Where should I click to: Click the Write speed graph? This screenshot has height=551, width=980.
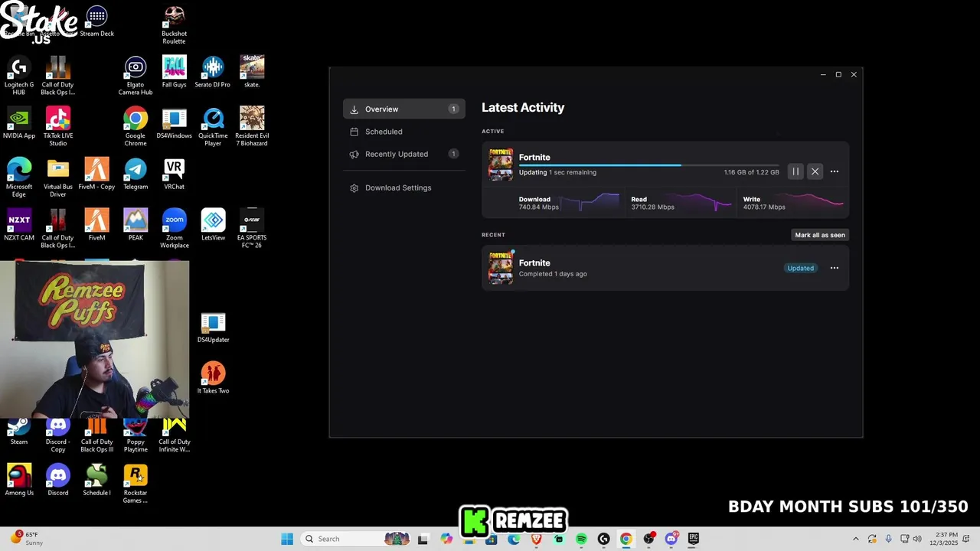pos(815,203)
